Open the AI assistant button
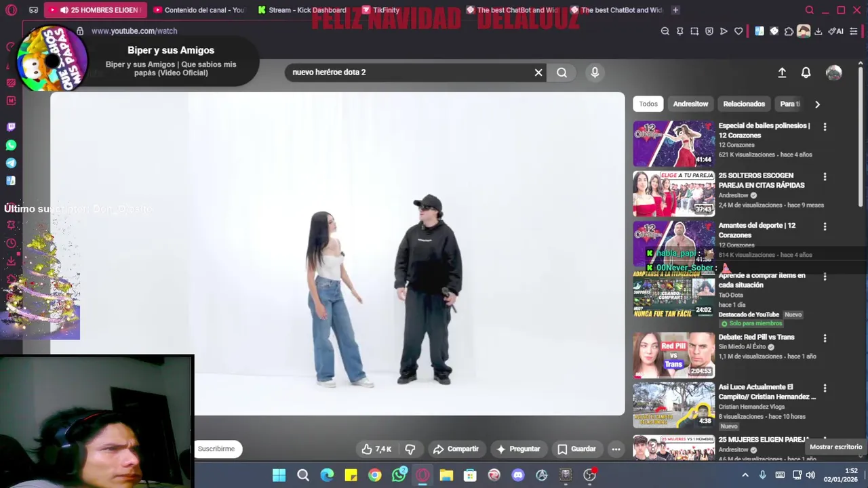The height and width of the screenshot is (488, 868). pos(835,31)
